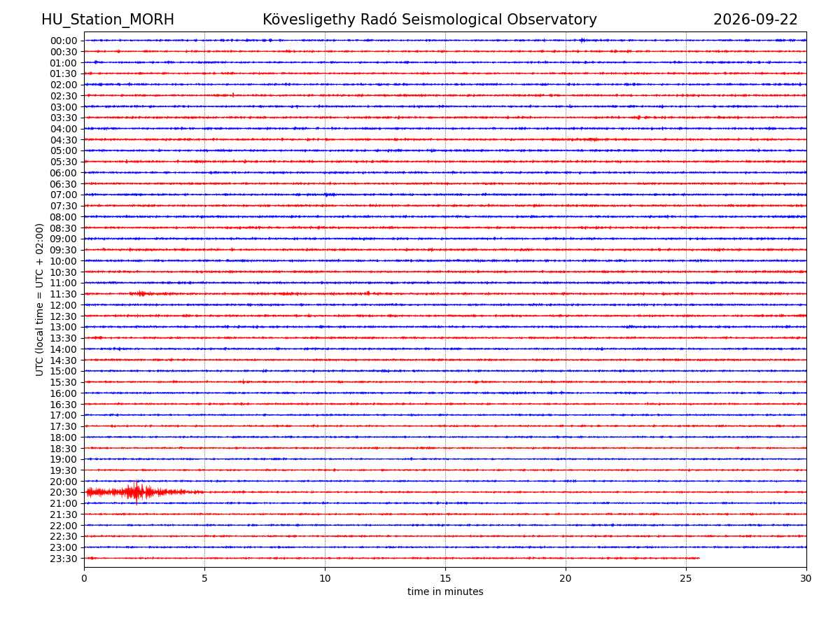Click the UTC local time y-axis label
The height and width of the screenshot is (630, 840).
pyautogui.click(x=40, y=300)
